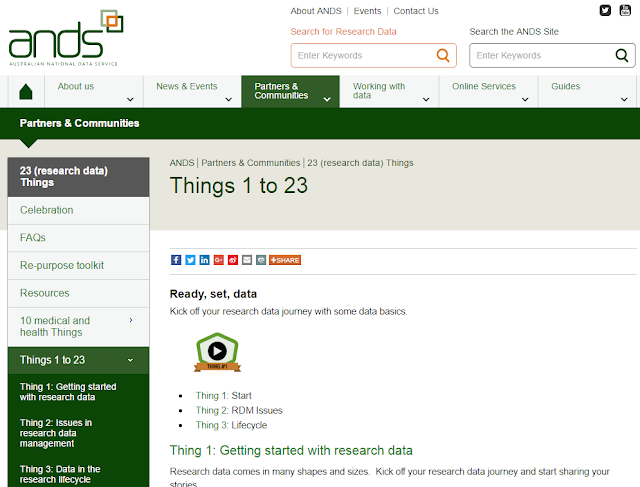Jump to Thing 2: RDM Issues
The image size is (640, 487).
(239, 410)
